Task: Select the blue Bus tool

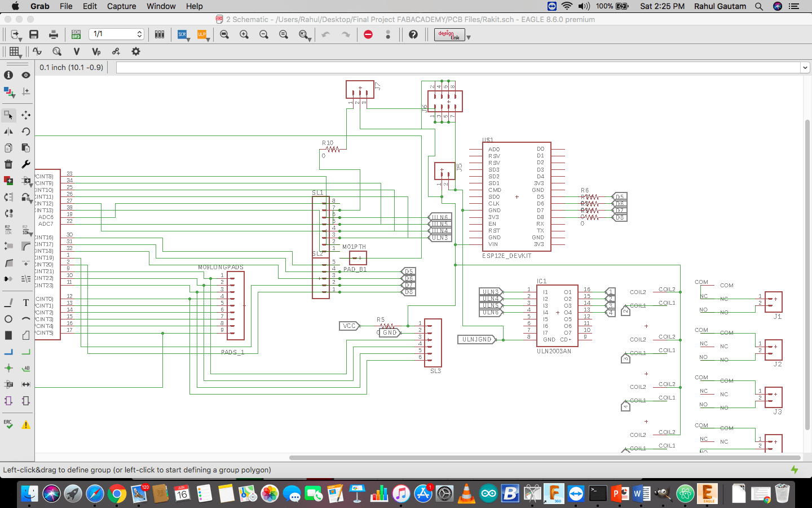Action: tap(8, 352)
